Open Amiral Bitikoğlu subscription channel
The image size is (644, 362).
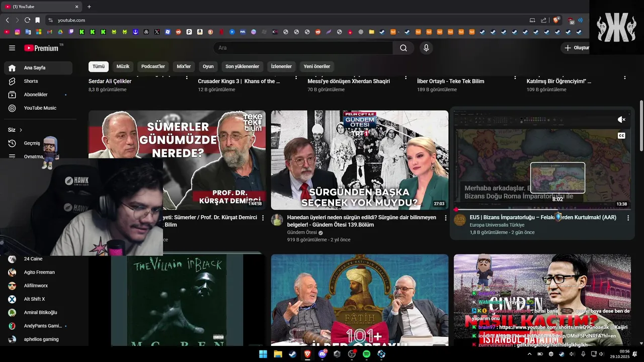38,313
